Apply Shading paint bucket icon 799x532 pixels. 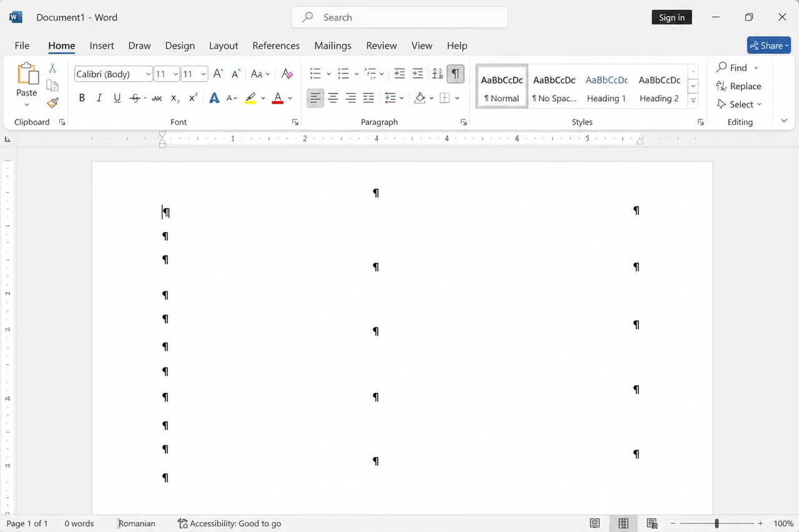point(420,98)
